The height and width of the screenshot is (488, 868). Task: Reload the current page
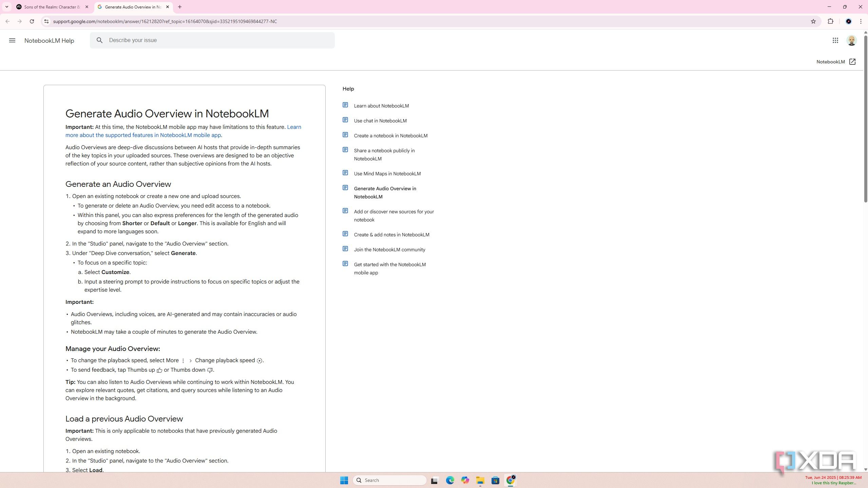tap(32, 21)
